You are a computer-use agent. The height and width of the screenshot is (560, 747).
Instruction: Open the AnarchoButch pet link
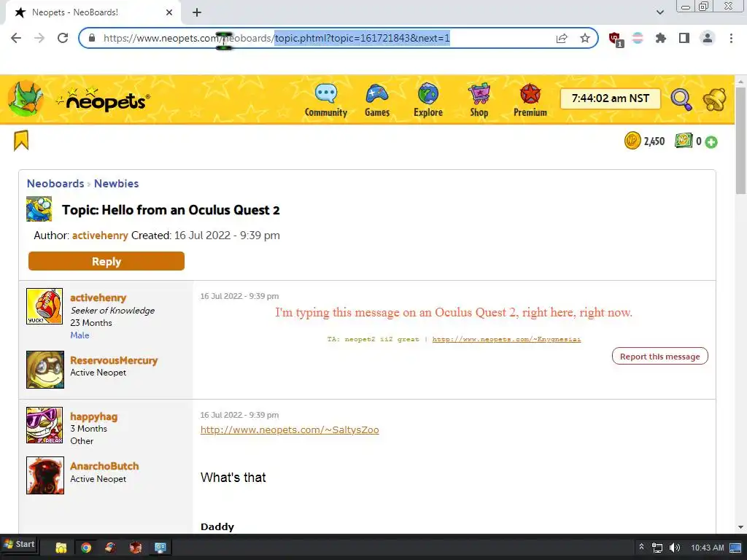(x=104, y=466)
